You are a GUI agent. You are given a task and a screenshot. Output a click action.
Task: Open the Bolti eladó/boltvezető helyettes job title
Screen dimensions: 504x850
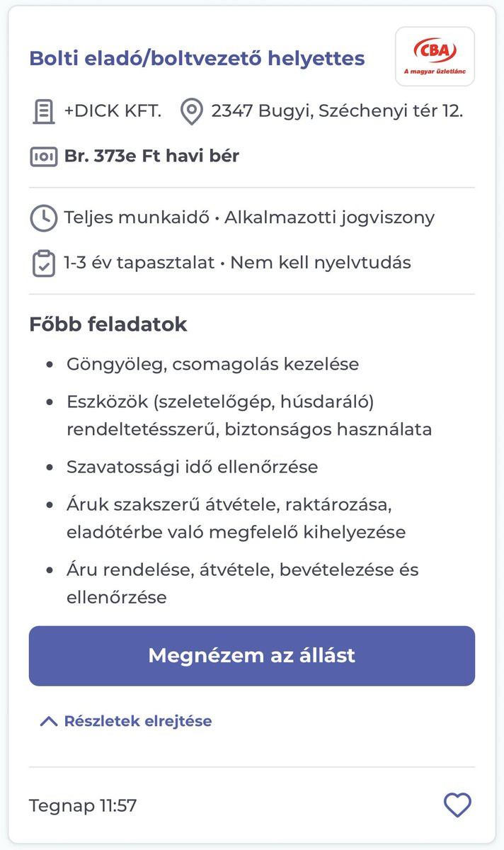click(x=197, y=58)
